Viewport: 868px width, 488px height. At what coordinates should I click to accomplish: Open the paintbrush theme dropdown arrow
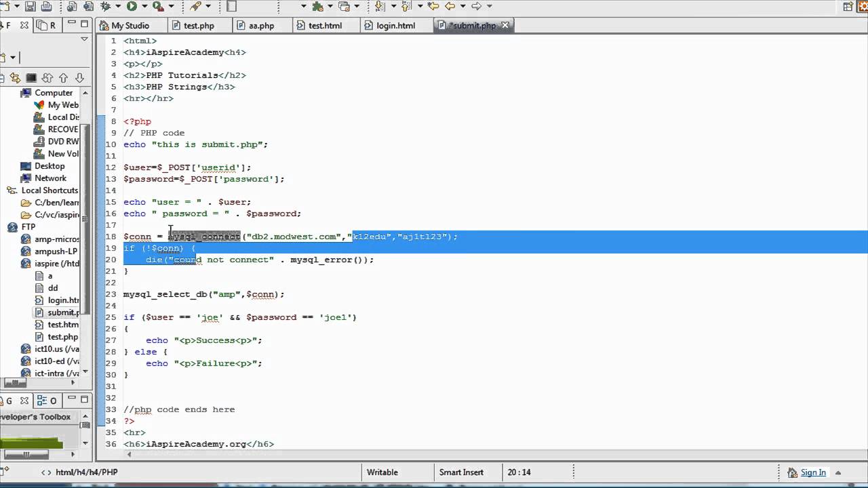click(x=208, y=6)
